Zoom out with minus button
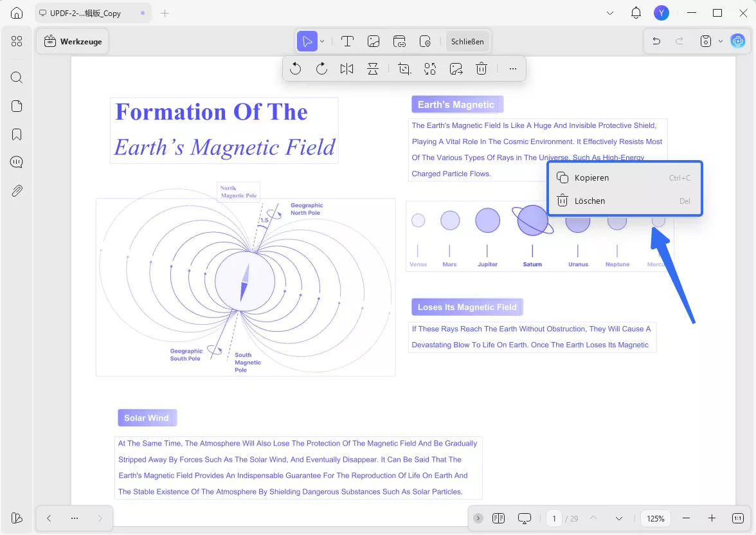 coord(686,518)
